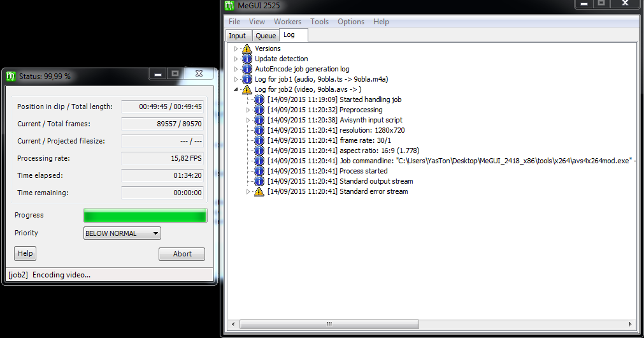The image size is (644, 338).
Task: Click info icon of Standard output stream
Action: 259,181
